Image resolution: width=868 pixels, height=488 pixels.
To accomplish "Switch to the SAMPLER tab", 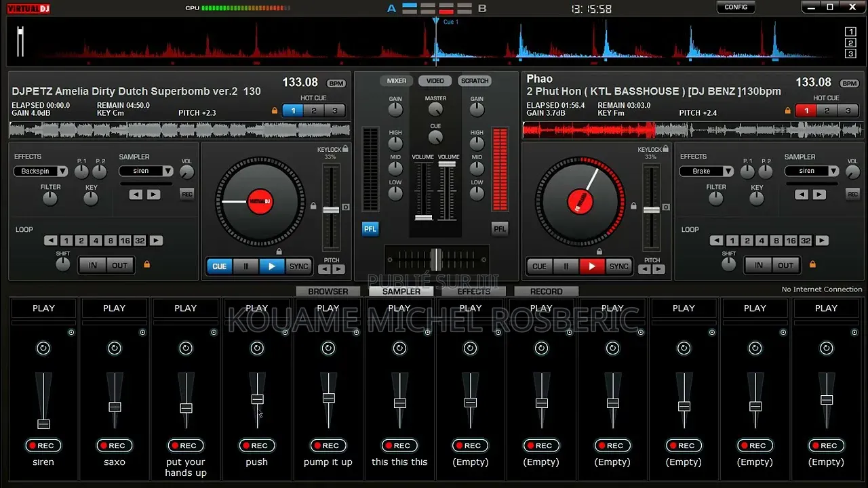I will 401,291.
